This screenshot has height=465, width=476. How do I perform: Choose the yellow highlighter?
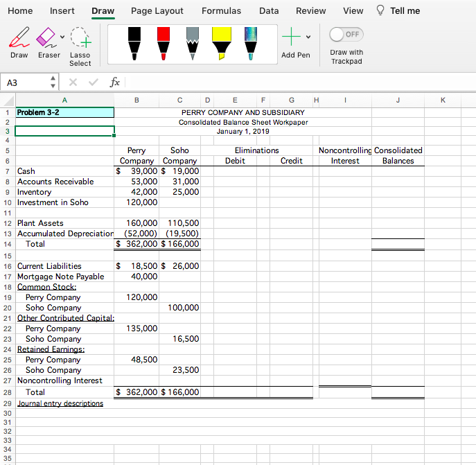click(x=222, y=44)
